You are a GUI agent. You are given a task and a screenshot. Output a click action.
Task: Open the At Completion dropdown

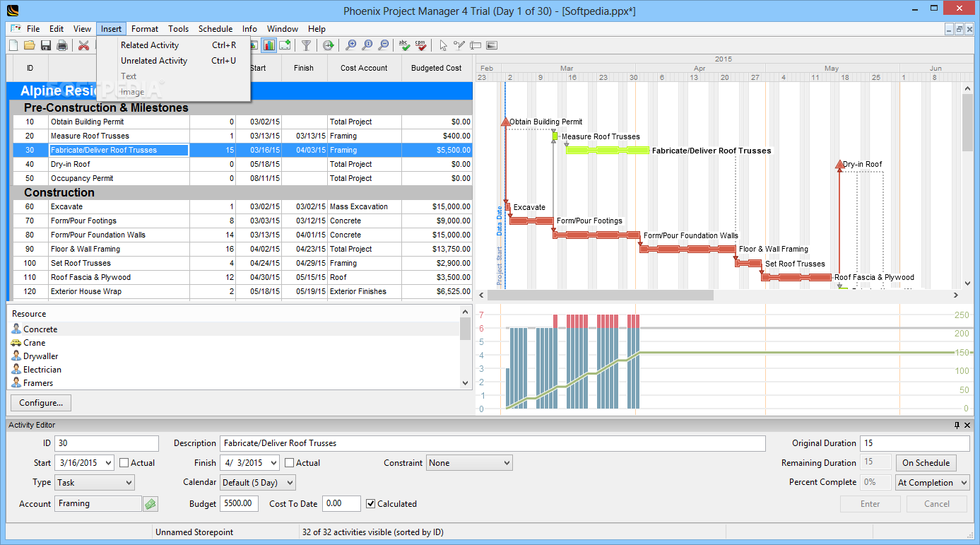coord(933,483)
